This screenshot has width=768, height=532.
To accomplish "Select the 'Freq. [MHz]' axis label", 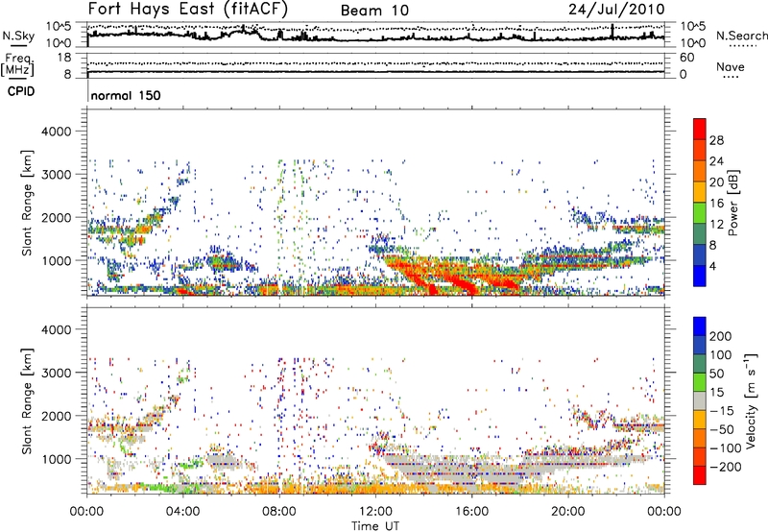I will pyautogui.click(x=17, y=65).
